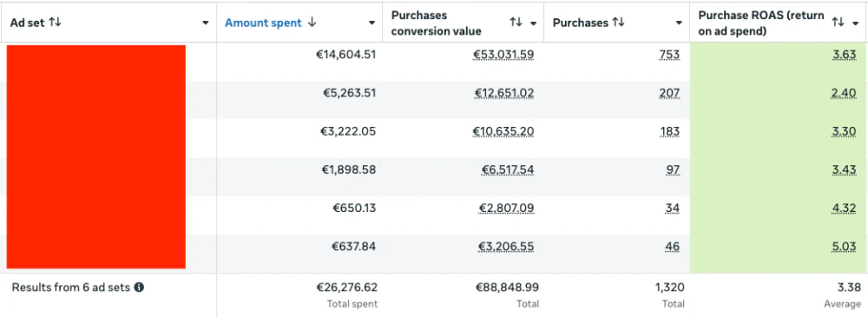Image resolution: width=868 pixels, height=318 pixels.
Task: Click conversion value €3,206.55
Action: click(507, 246)
